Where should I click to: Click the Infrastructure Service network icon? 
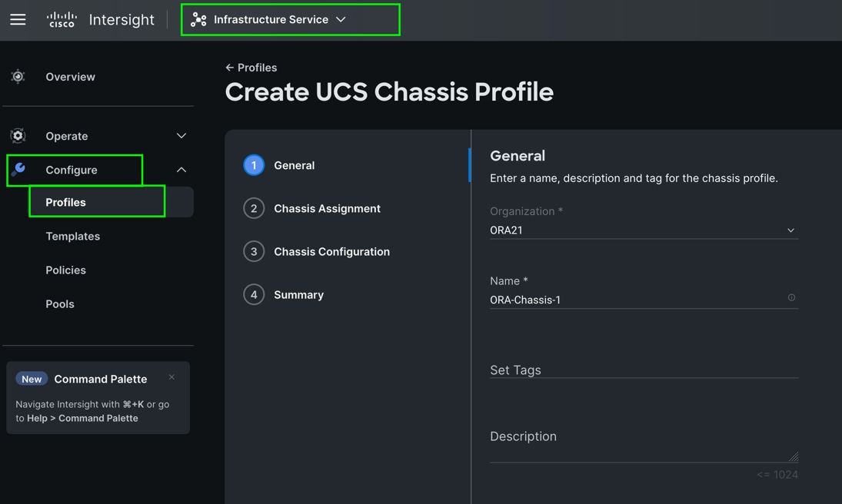click(198, 20)
